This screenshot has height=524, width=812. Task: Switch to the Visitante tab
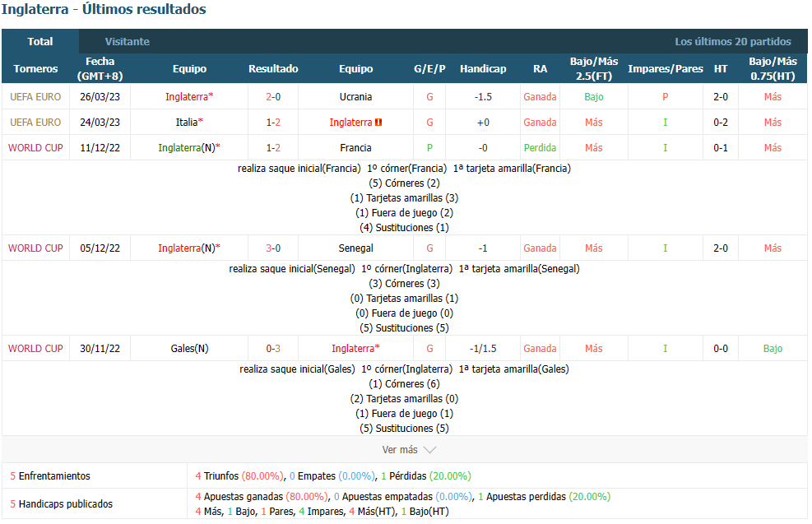(127, 41)
